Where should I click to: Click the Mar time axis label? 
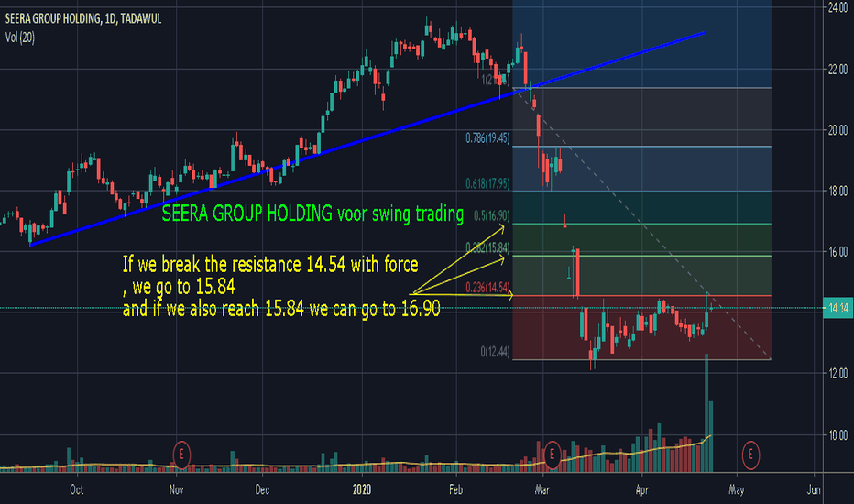[542, 489]
